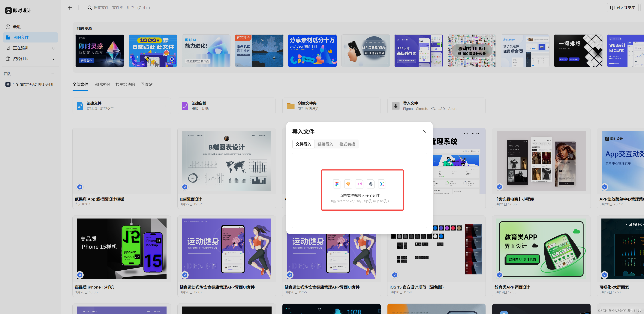The width and height of the screenshot is (644, 314).
Task: Switch to 链接导入 tab
Action: (325, 144)
